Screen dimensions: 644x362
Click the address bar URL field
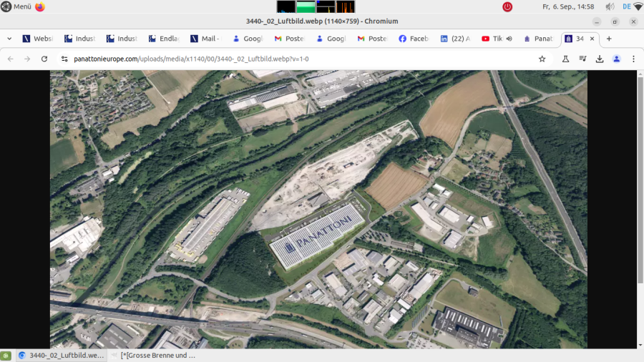(286, 59)
